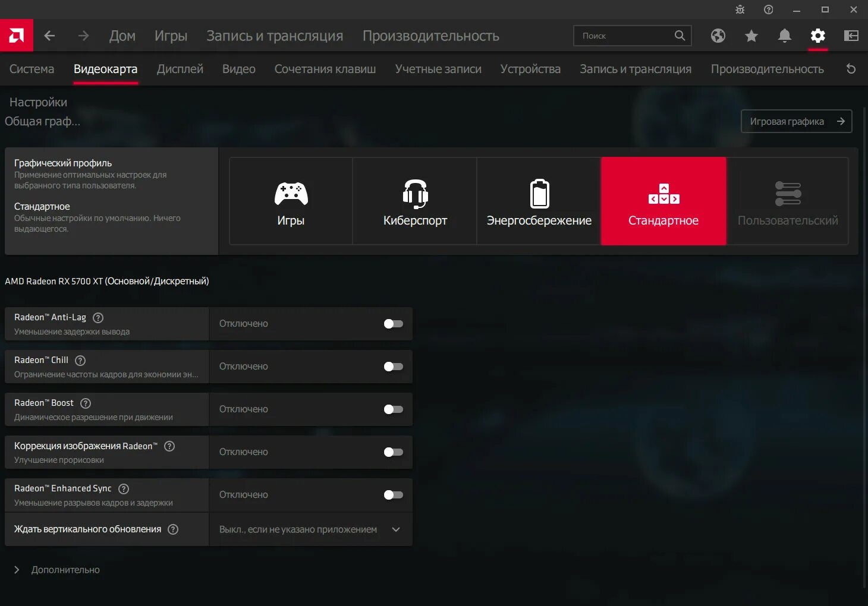Image resolution: width=868 pixels, height=606 pixels.
Task: Enable Radeon Anti-Lag toggle
Action: [x=393, y=324]
